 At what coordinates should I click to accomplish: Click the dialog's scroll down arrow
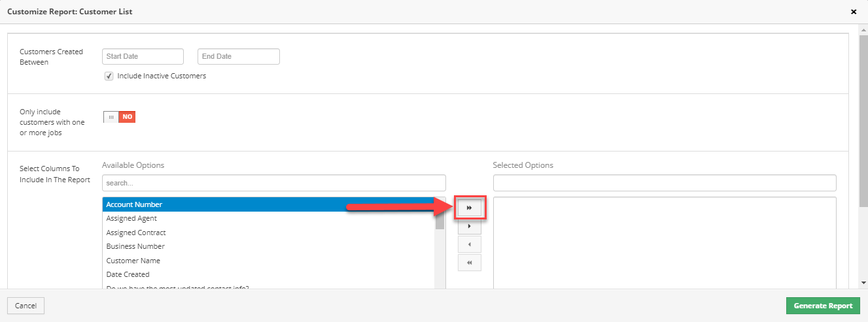point(863,283)
